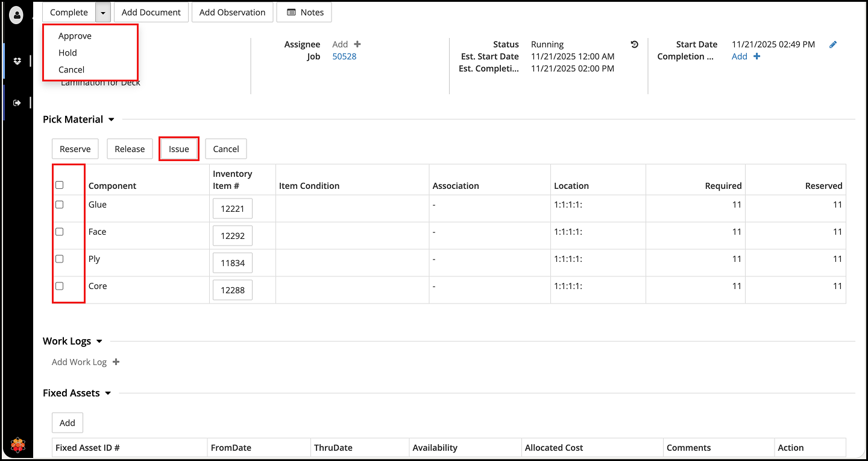
Task: Click the boxes icon in left sidebar
Action: click(x=17, y=61)
